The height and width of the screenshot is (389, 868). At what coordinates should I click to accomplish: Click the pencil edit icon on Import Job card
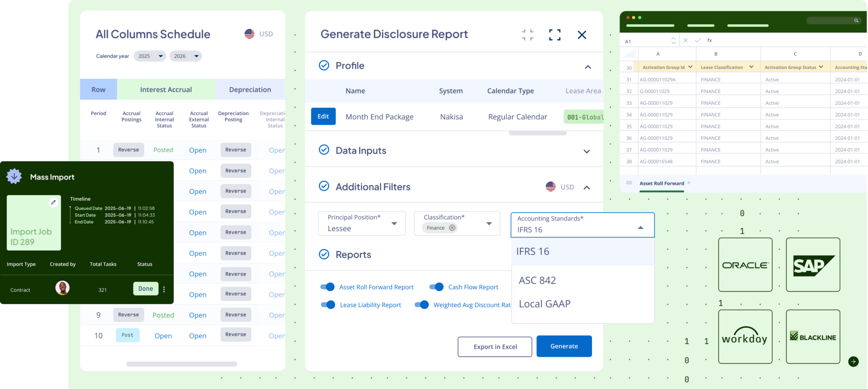tap(53, 202)
